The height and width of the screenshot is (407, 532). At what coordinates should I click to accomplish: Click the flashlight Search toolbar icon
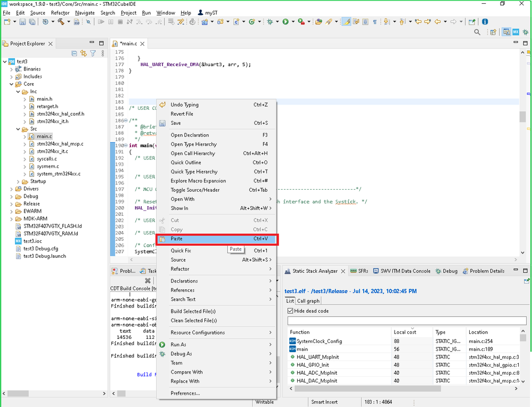[x=329, y=22]
